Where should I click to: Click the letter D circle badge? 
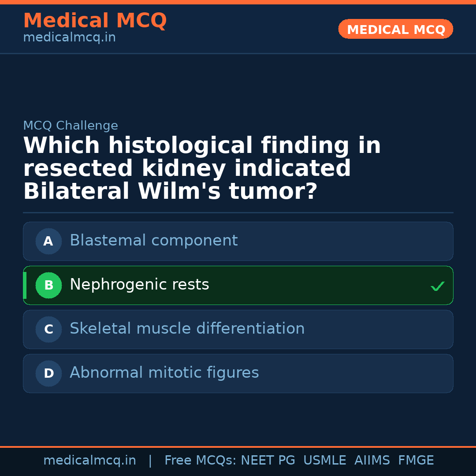[48, 373]
